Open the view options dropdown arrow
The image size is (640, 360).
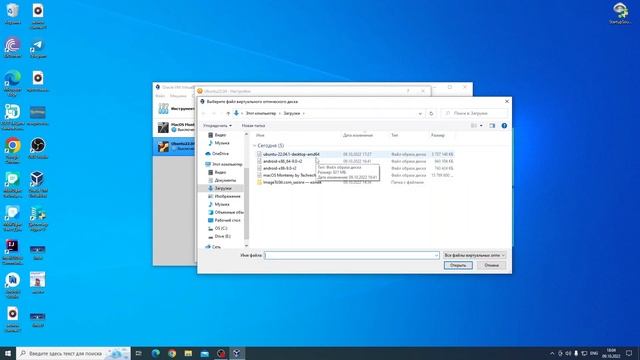click(481, 126)
